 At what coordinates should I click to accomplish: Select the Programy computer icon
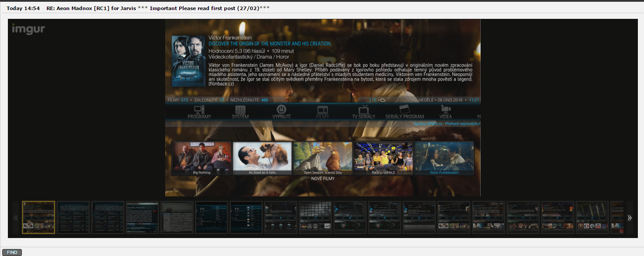click(199, 110)
